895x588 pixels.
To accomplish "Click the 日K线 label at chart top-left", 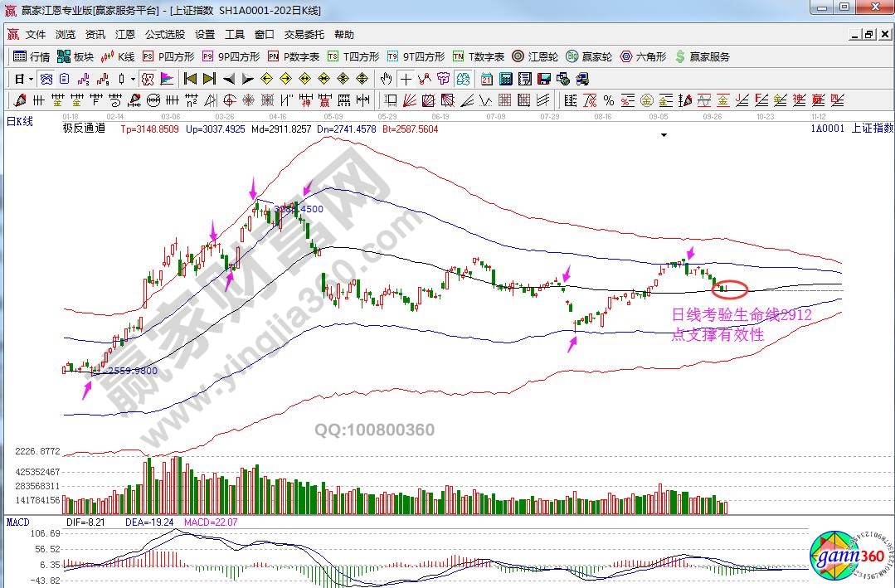I will point(20,122).
